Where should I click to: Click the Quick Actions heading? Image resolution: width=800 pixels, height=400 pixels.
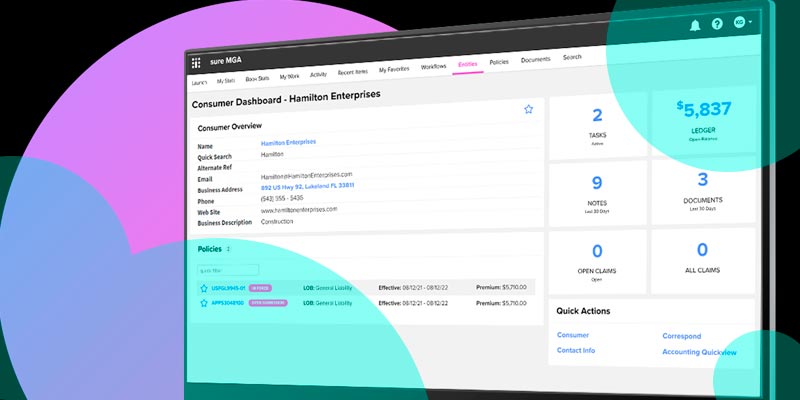[x=583, y=311]
